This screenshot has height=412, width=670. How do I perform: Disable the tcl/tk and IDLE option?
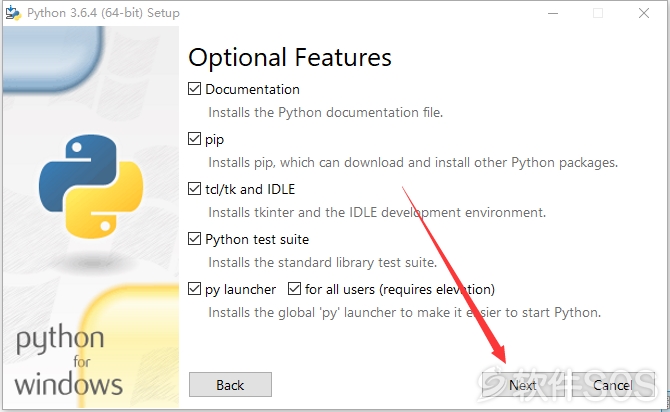coord(194,189)
